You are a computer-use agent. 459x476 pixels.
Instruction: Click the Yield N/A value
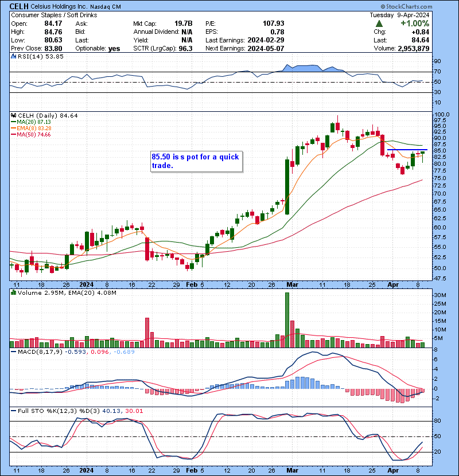(x=187, y=40)
